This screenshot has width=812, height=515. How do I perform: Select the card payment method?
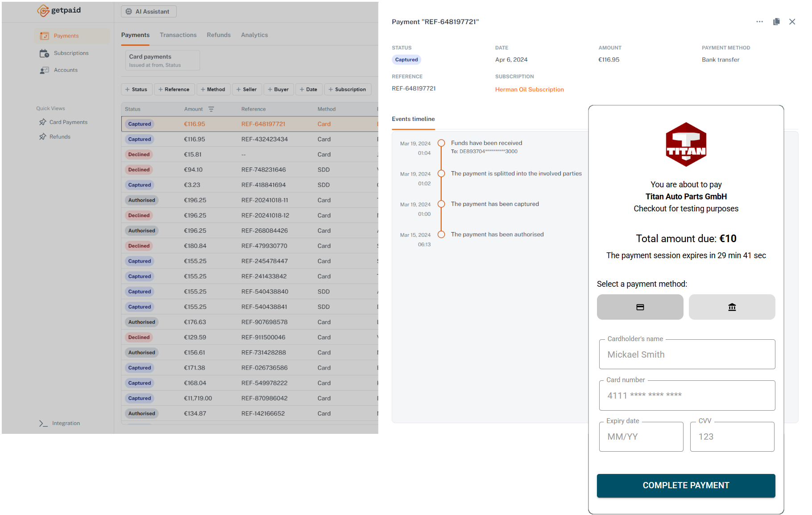(640, 307)
